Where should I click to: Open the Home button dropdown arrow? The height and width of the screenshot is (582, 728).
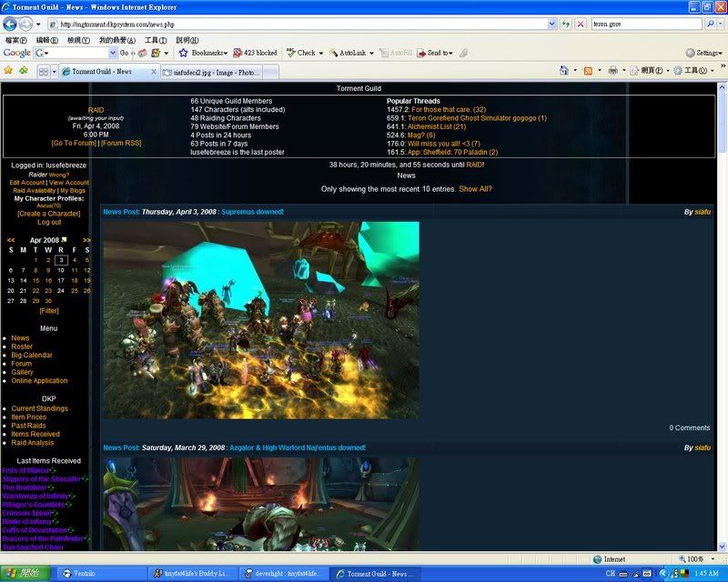point(575,71)
